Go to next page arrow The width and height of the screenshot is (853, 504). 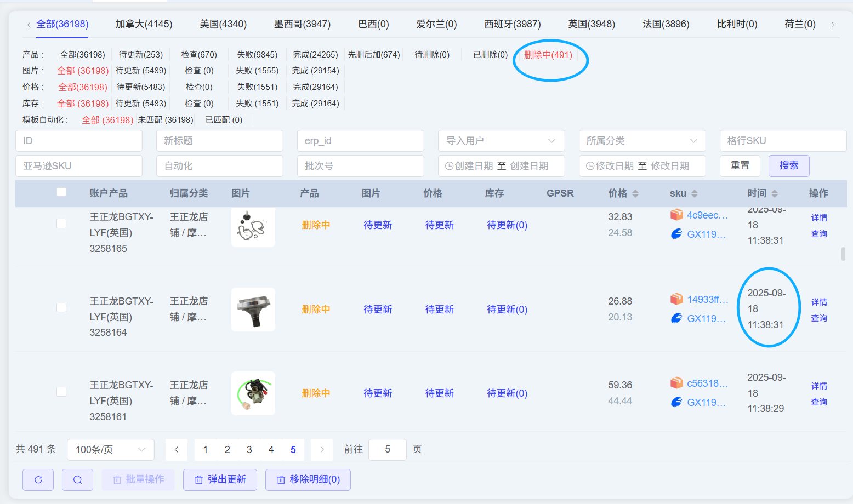(x=322, y=450)
